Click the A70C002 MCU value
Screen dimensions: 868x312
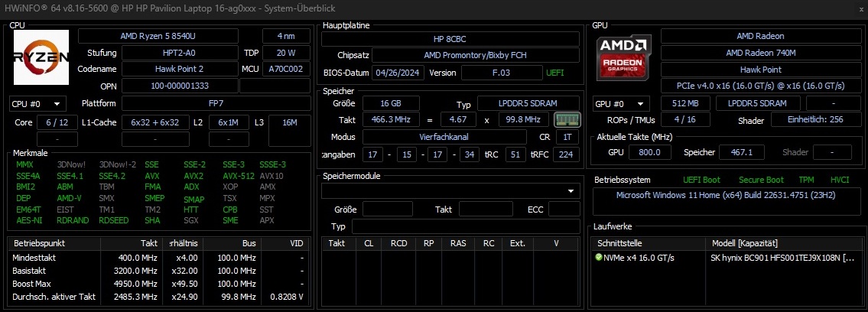[x=286, y=69]
